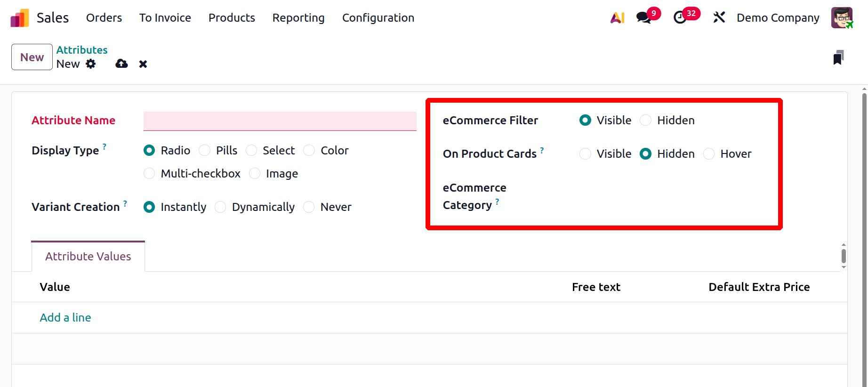Image resolution: width=868 pixels, height=387 pixels.
Task: Open the AI assistant icon
Action: pyautogui.click(x=617, y=18)
